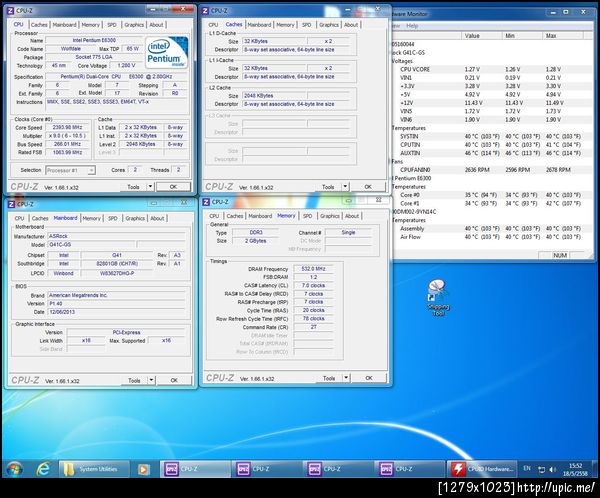The width and height of the screenshot is (600, 498).
Task: Click the Min column header in Hardware Monitor
Action: click(x=522, y=36)
